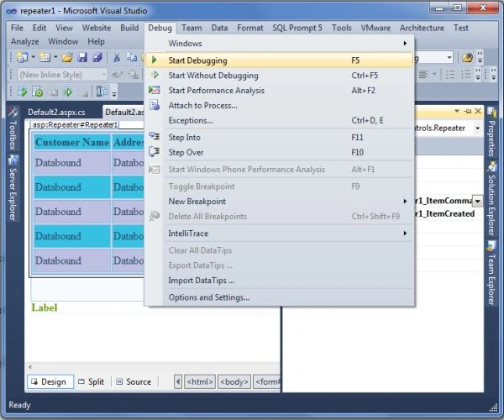Click the first build toolbar icon with green arrow

tap(23, 92)
